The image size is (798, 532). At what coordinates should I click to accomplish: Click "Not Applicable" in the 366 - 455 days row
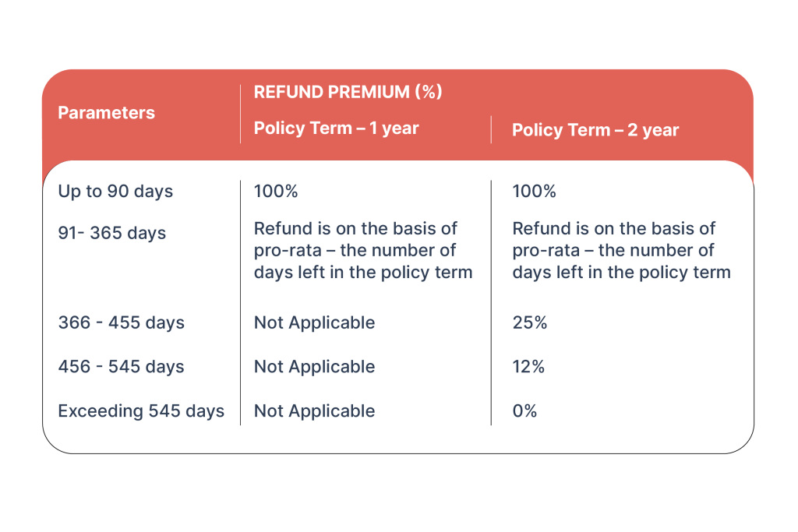point(314,322)
